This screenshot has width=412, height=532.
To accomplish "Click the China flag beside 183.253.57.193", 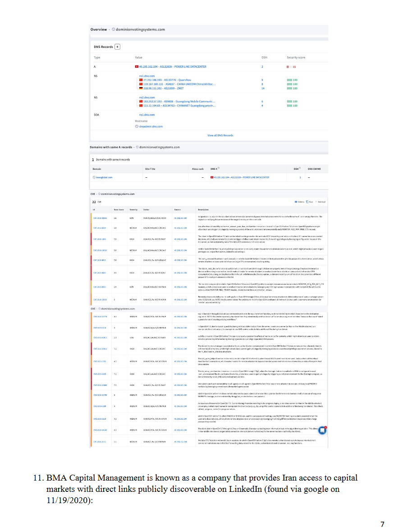I will pos(141,102).
